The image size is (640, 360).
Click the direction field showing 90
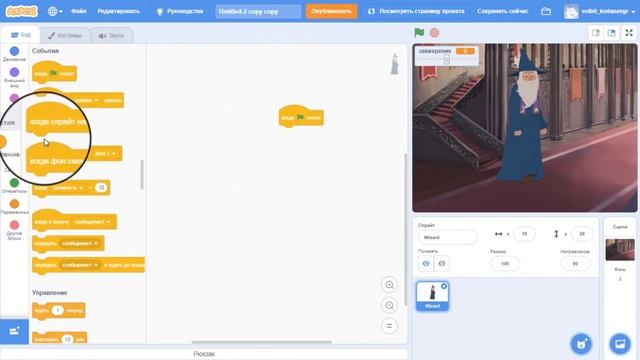575,264
